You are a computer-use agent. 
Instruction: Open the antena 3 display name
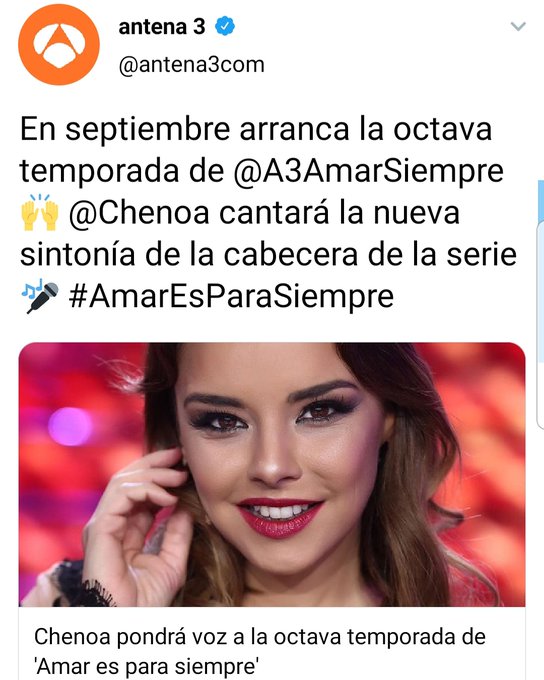162,27
